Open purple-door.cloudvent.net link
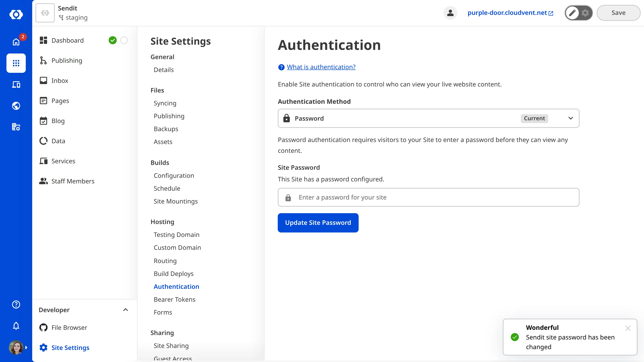The height and width of the screenshot is (362, 644). [510, 13]
